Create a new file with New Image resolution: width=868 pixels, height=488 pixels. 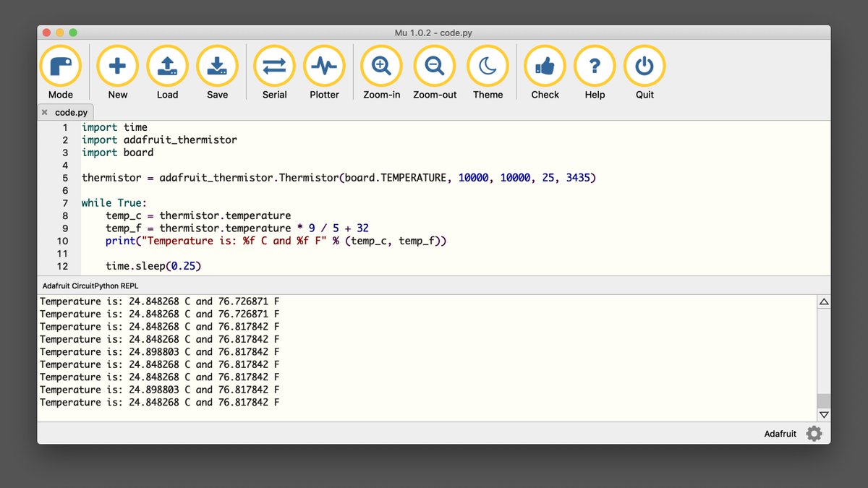coord(117,72)
